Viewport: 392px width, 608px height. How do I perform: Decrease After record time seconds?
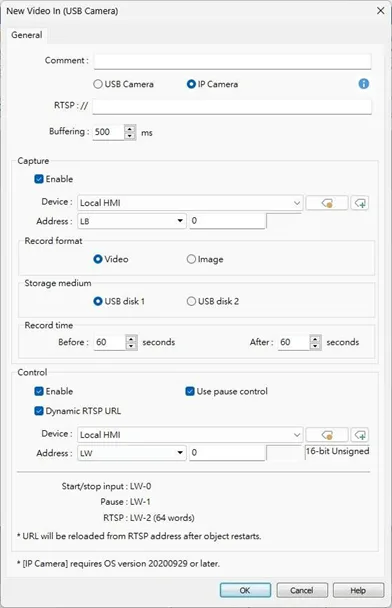[315, 346]
